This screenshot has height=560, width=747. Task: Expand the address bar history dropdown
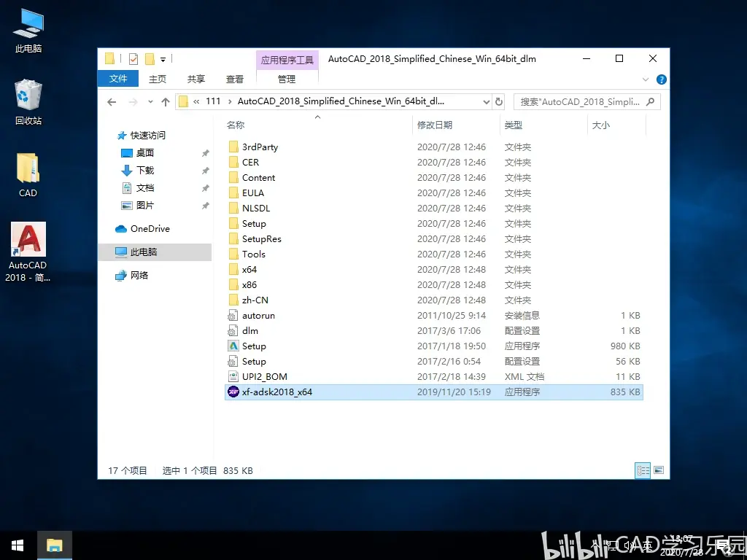point(486,102)
